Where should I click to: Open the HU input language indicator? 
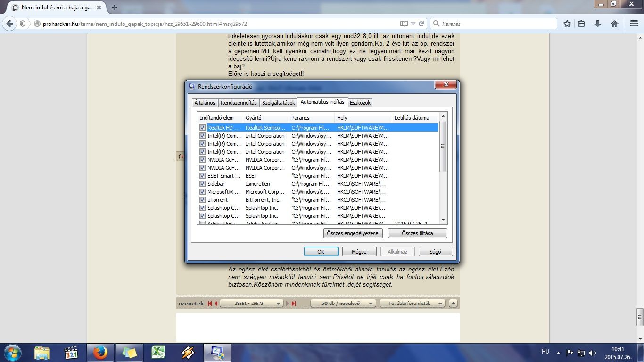(x=545, y=352)
